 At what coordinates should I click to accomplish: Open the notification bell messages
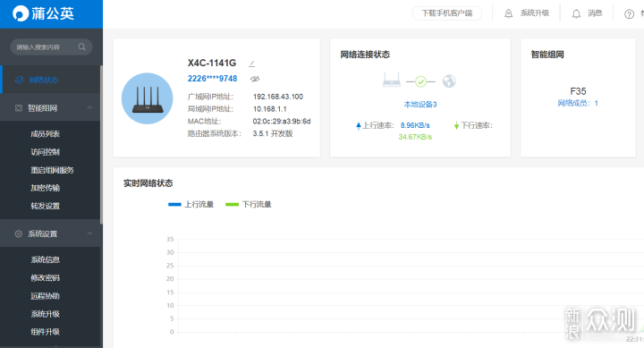[x=576, y=14]
